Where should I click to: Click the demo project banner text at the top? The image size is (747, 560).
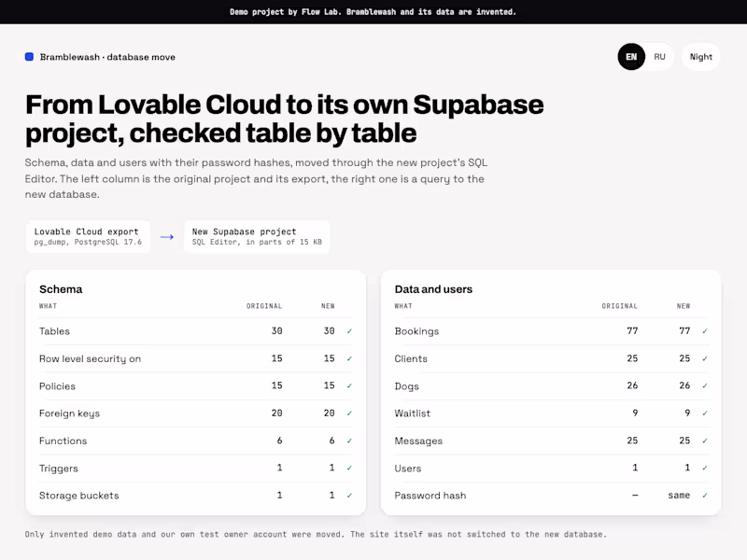(x=373, y=12)
